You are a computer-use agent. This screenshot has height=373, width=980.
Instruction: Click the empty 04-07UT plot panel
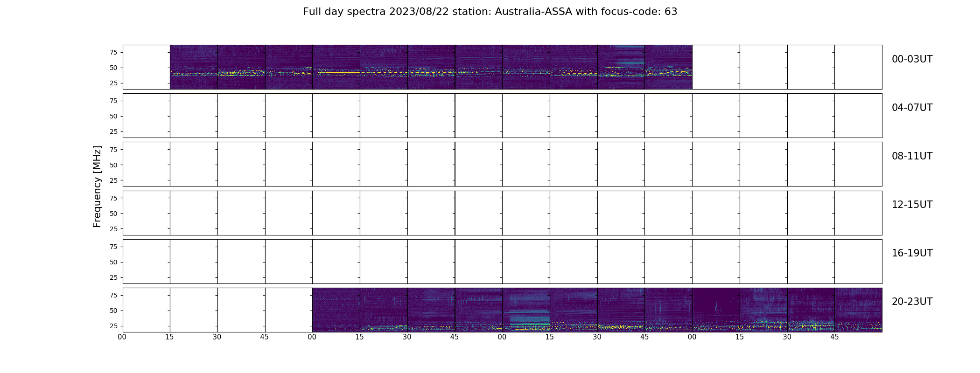(x=502, y=116)
